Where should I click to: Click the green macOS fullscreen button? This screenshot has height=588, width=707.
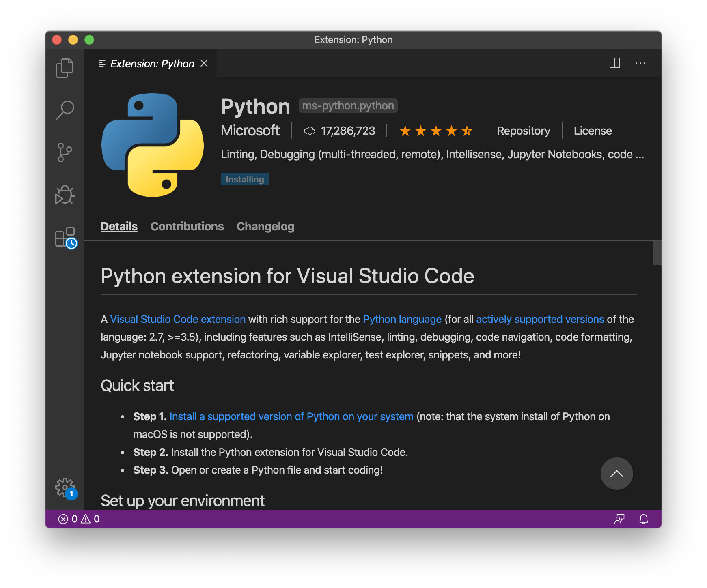tap(89, 40)
